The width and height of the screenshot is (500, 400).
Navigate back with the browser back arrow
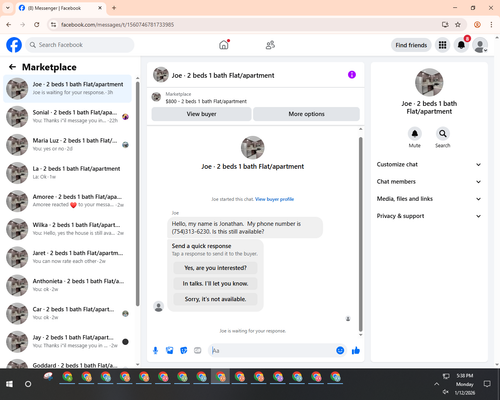click(x=9, y=25)
